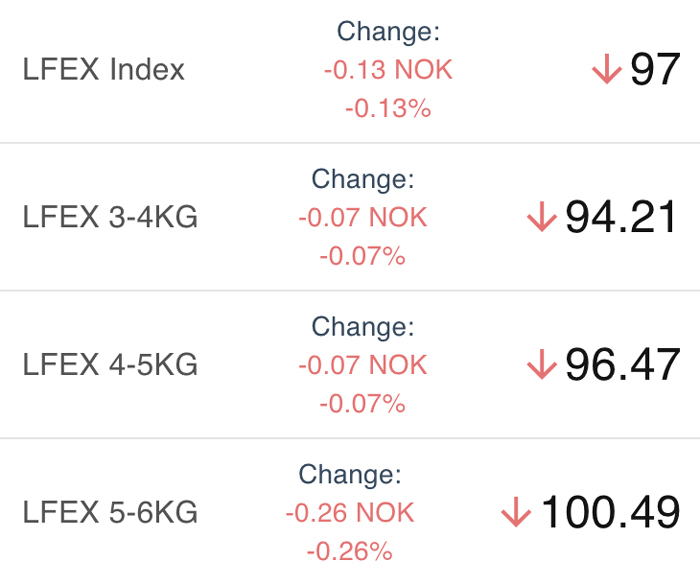Select the LFEX 3-4KG label
This screenshot has height=585, width=700.
110,217
